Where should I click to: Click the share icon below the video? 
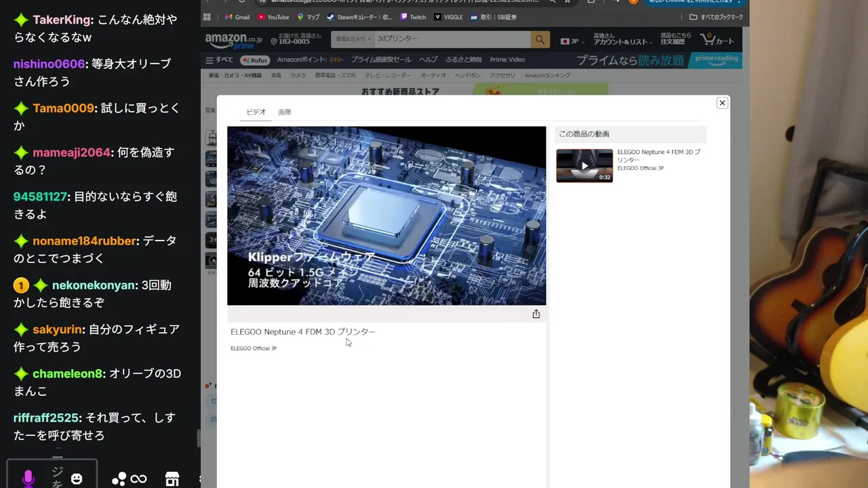point(536,314)
